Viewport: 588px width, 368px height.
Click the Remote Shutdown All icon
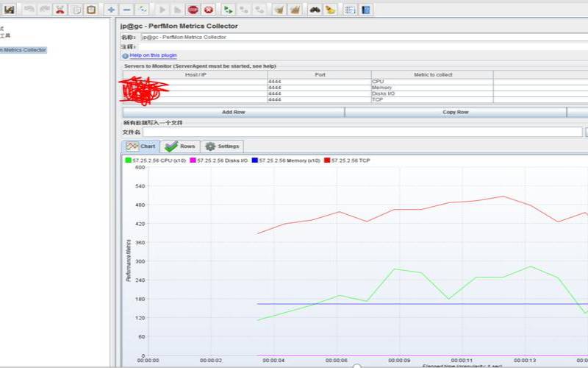coord(259,10)
